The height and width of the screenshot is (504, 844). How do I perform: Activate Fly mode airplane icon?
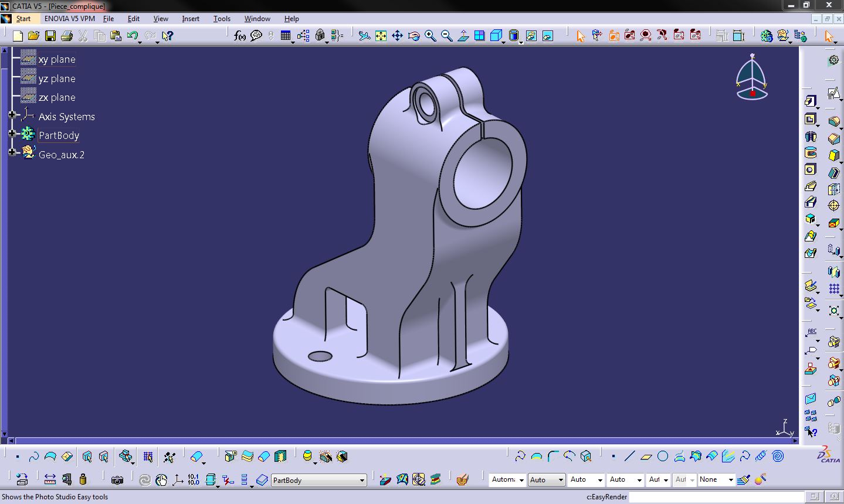point(364,36)
